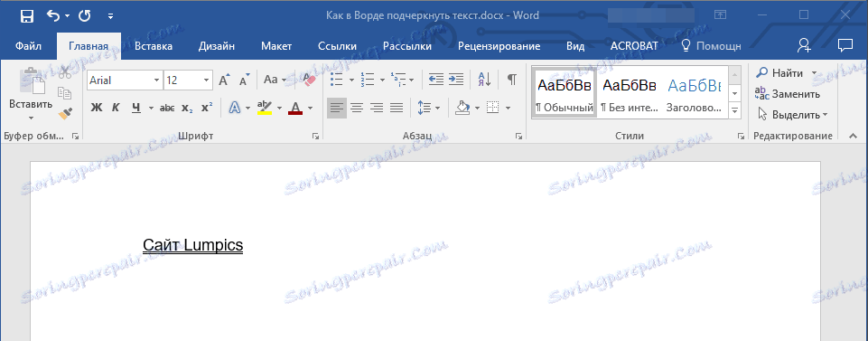
Task: Apply yellow text highlight color
Action: (x=266, y=108)
